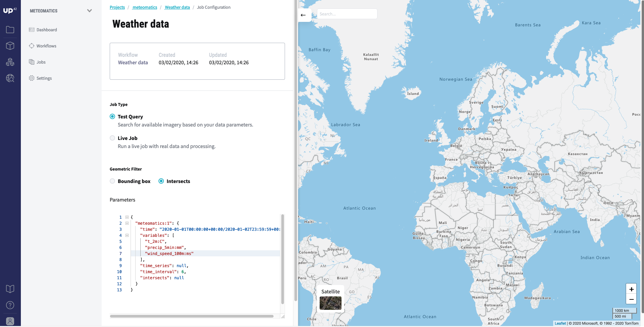Open the globe search catalog icon
Viewport: 644px width, 327px height.
(x=10, y=78)
